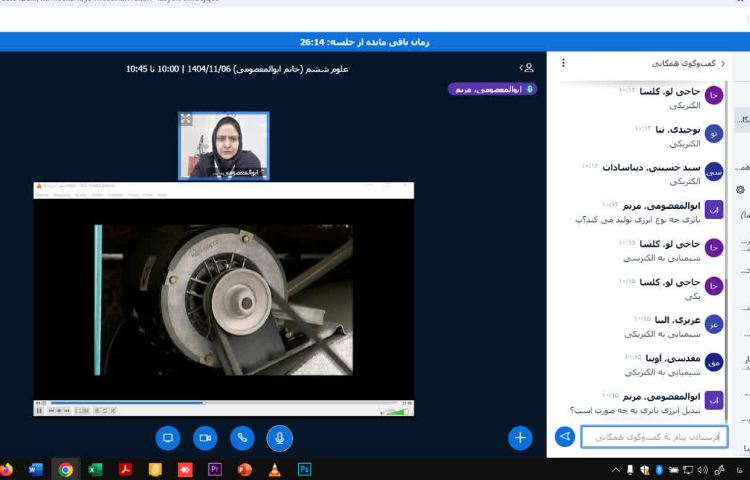Select the avatar beside تبدیل انرژی باتری message
750x480 pixels.
click(x=714, y=401)
